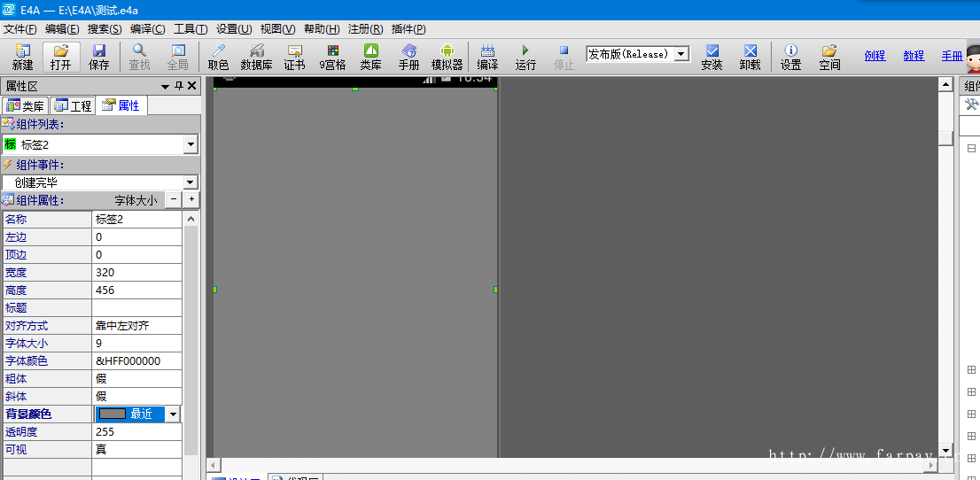Screen dimensions: 980x480
Task: Launch the 模拟器 emulator
Action: (447, 57)
